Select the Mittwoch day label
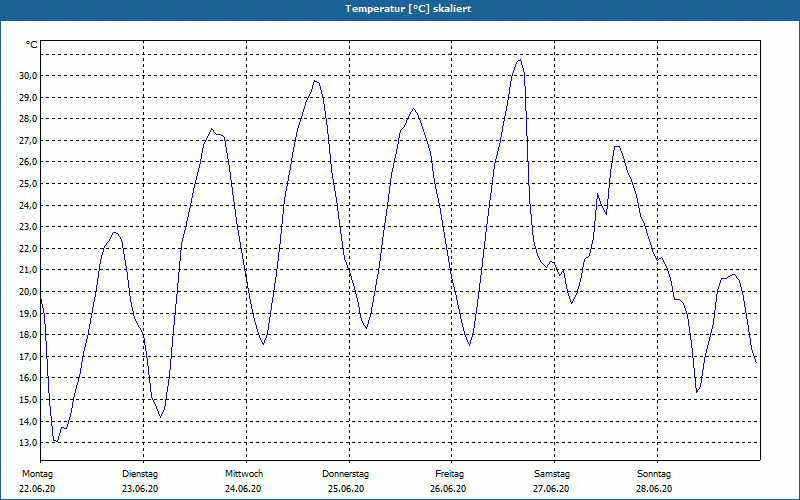Viewport: 800px width, 500px height. [x=244, y=474]
